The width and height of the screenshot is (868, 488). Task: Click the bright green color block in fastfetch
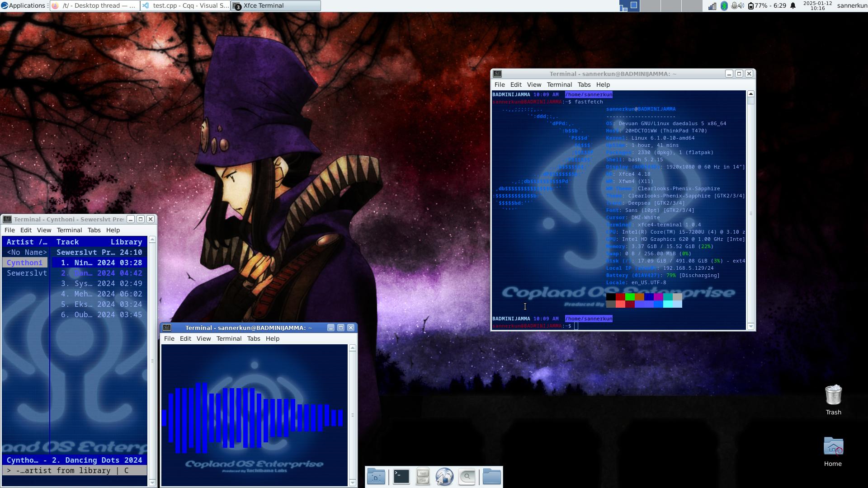630,297
